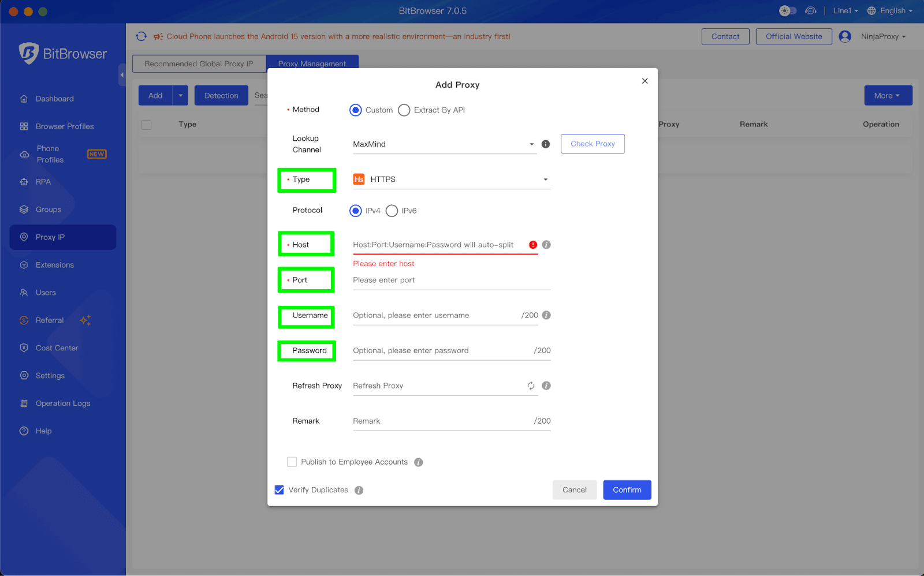The width and height of the screenshot is (924, 576).
Task: Open RPA via its robot icon
Action: (x=24, y=182)
